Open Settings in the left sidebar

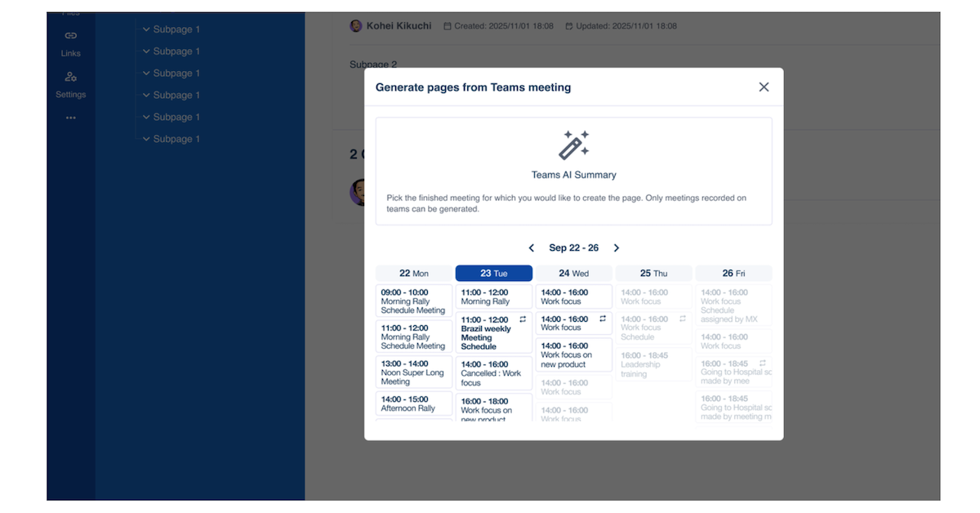click(x=71, y=83)
